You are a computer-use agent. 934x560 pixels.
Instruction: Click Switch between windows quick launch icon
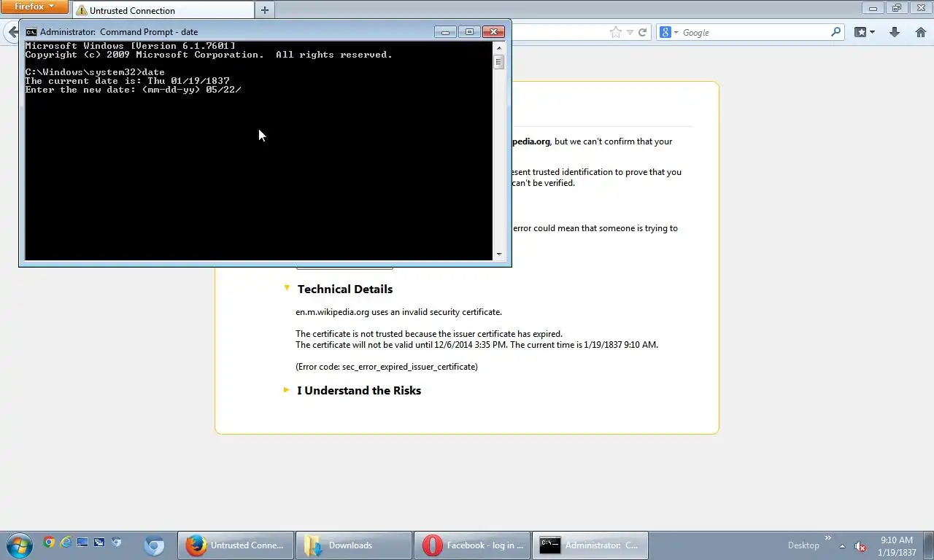(99, 542)
